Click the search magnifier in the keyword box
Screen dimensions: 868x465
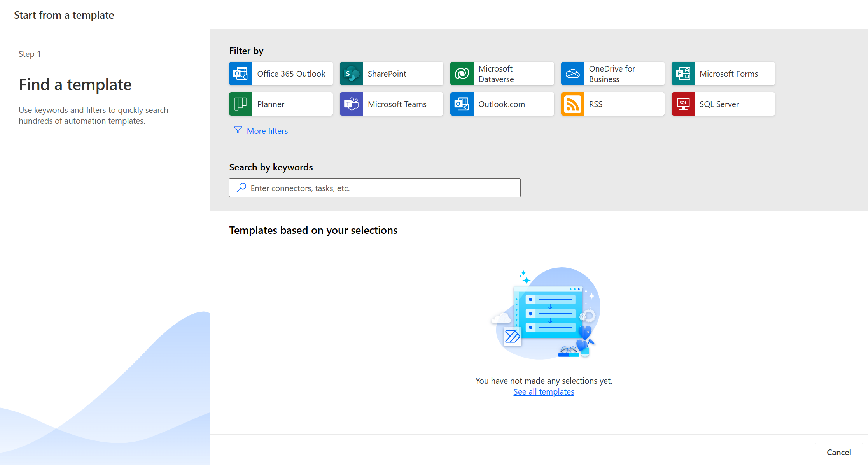(241, 188)
